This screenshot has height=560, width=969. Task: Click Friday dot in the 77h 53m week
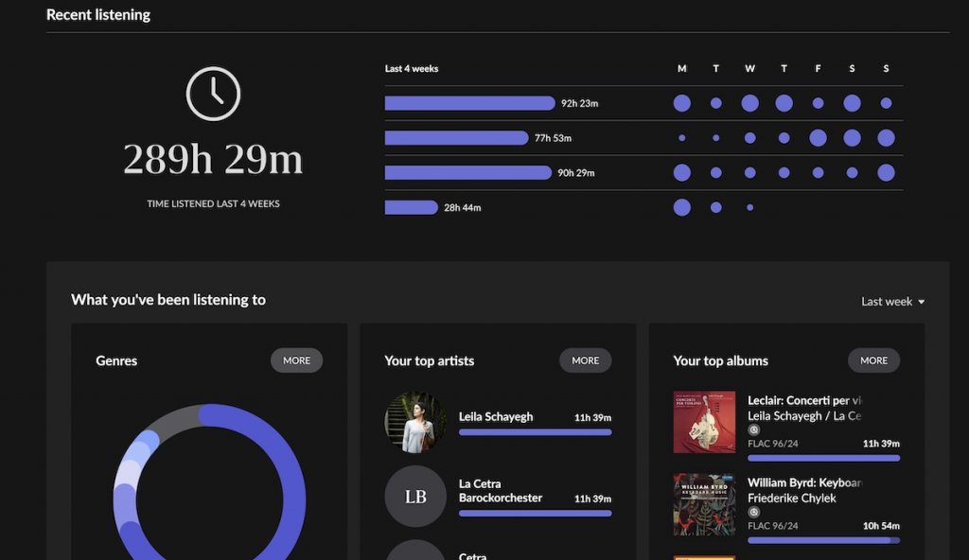(x=818, y=138)
